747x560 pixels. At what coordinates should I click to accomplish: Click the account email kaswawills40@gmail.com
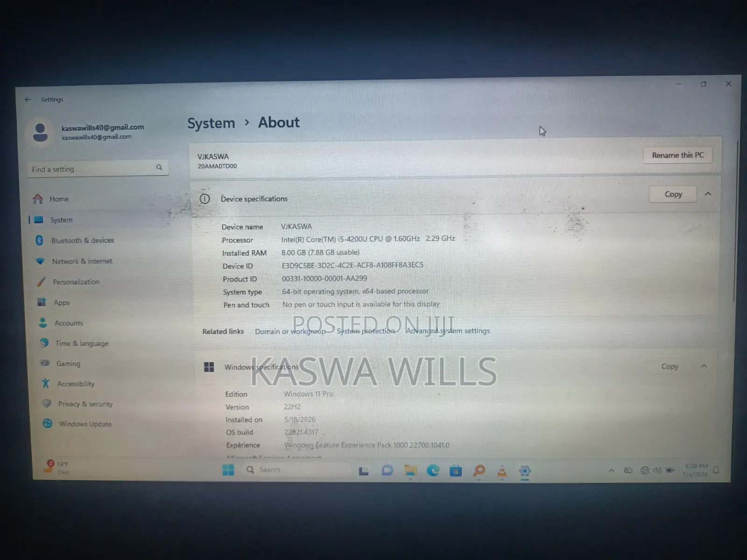click(x=103, y=127)
